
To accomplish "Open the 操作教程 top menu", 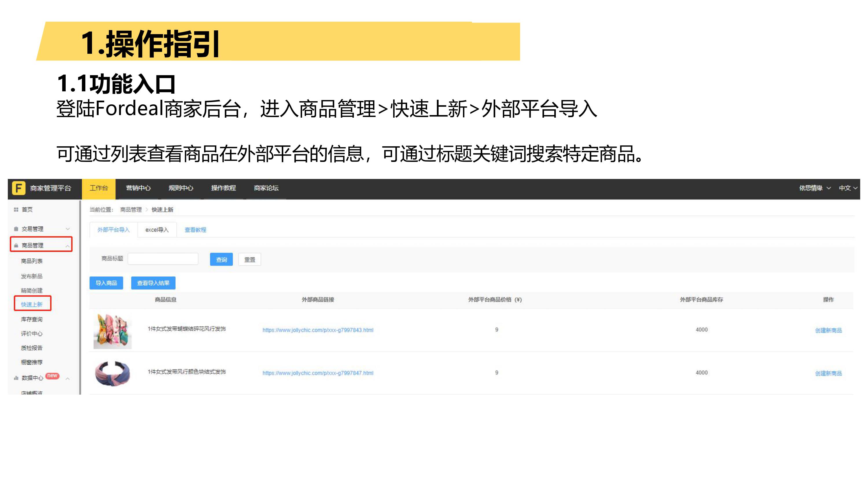I will click(x=223, y=188).
